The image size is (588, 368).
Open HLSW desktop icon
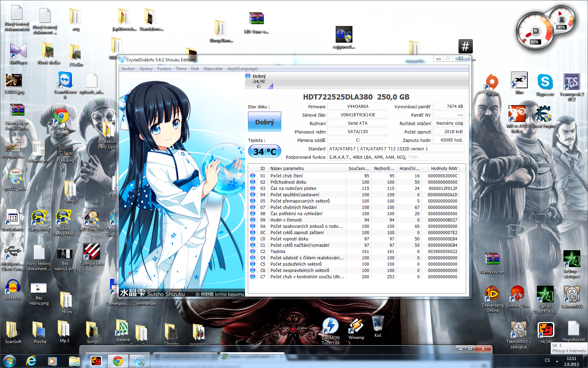(x=546, y=333)
